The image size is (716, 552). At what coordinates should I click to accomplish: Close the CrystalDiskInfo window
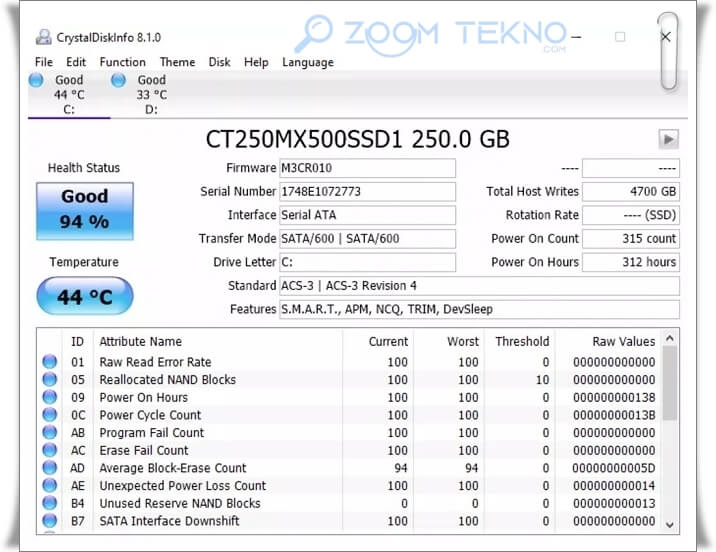tap(666, 37)
